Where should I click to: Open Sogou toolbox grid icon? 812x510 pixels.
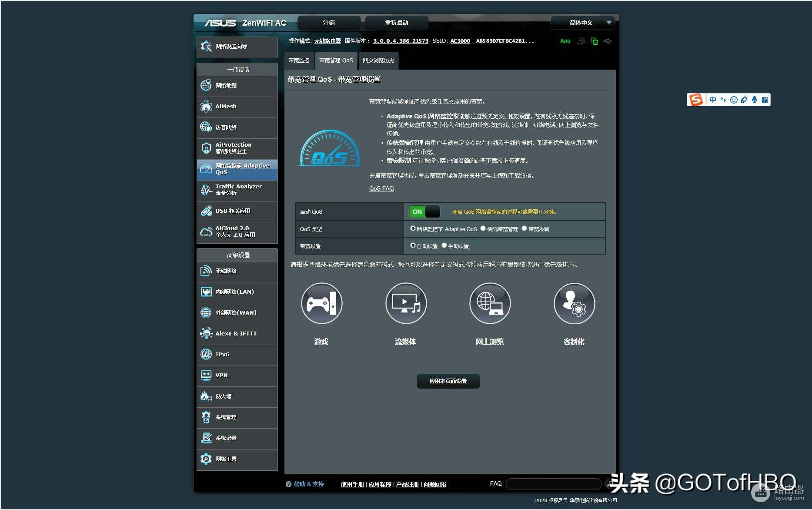click(x=765, y=100)
